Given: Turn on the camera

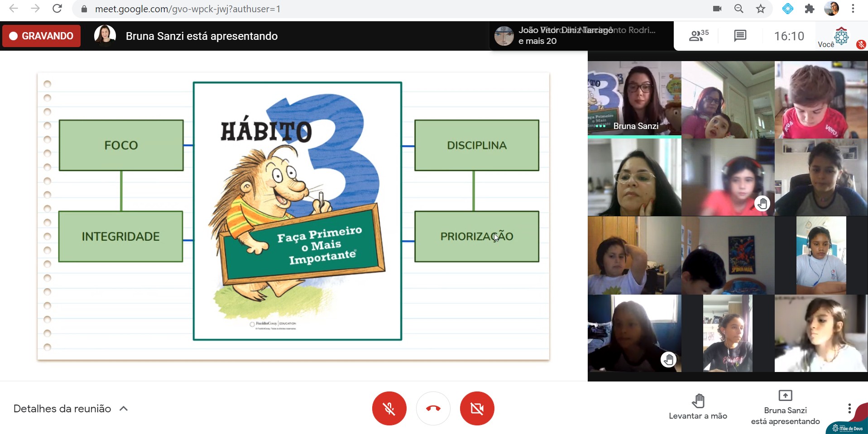Looking at the screenshot, I should point(477,408).
